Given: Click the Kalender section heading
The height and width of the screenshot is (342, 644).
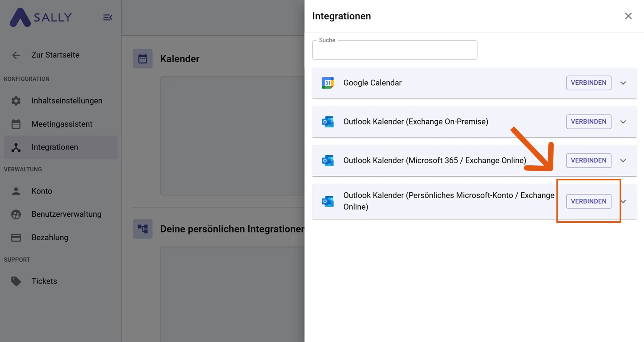Looking at the screenshot, I should pyautogui.click(x=180, y=59).
